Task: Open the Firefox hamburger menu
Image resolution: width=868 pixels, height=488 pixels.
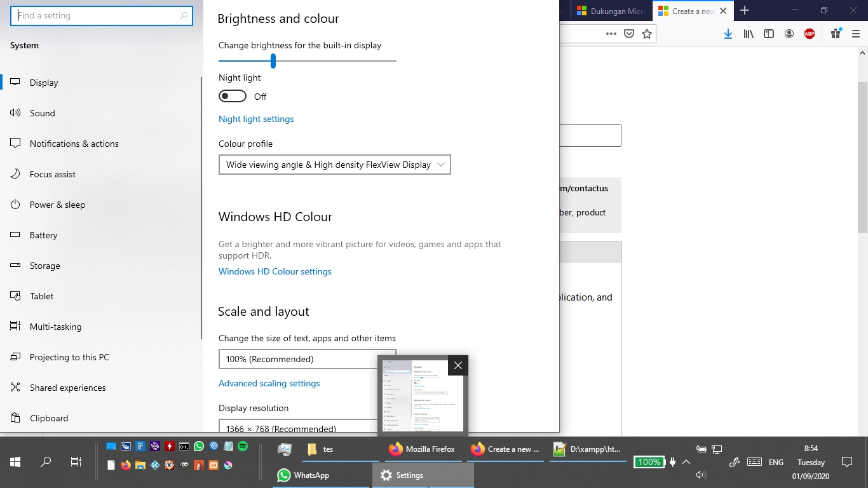Action: click(856, 34)
